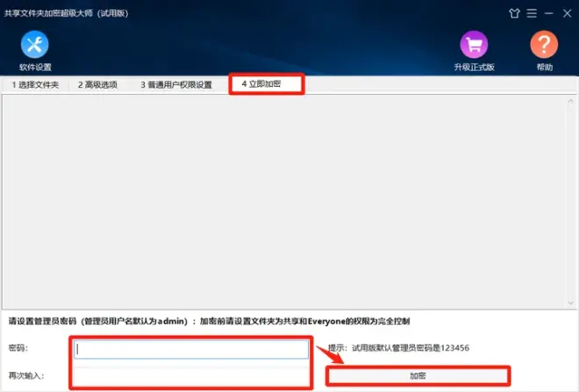
Task: Close the application window
Action: click(568, 14)
